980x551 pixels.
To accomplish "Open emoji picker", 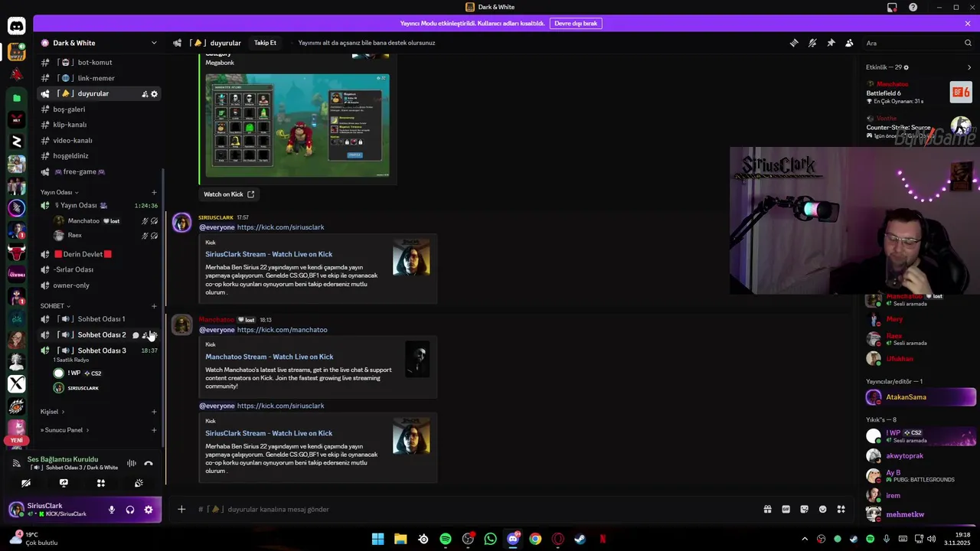I will pos(823,509).
